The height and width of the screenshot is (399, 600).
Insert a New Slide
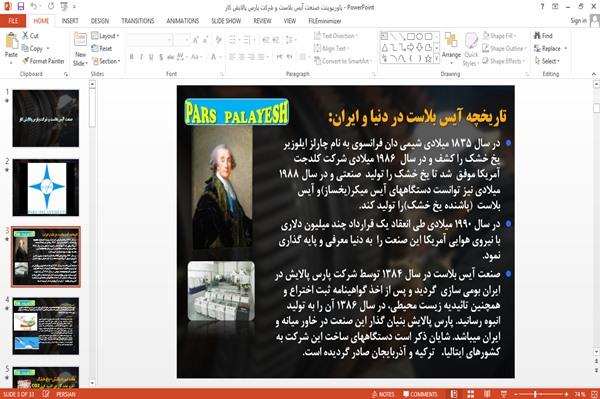click(x=80, y=49)
